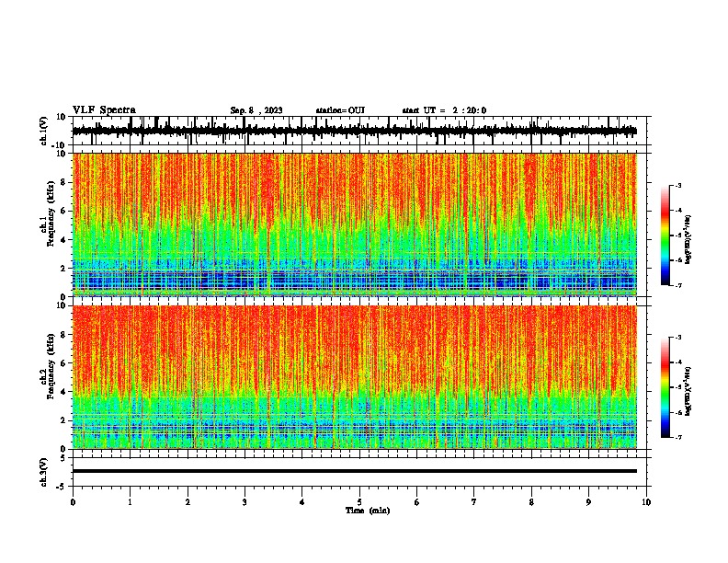Click ch.1 color bar label 'log(PSD)(V²/Hz)'
The width and height of the screenshot is (728, 563).
point(688,240)
